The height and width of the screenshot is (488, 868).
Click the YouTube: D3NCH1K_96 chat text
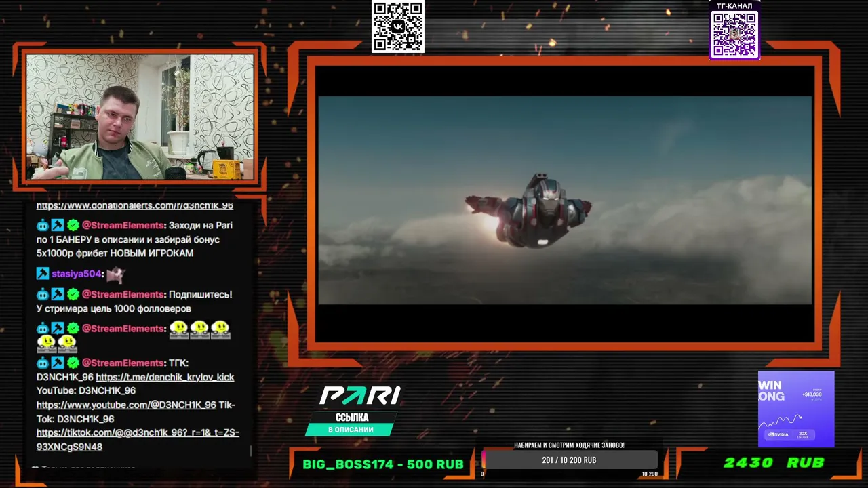[86, 390]
